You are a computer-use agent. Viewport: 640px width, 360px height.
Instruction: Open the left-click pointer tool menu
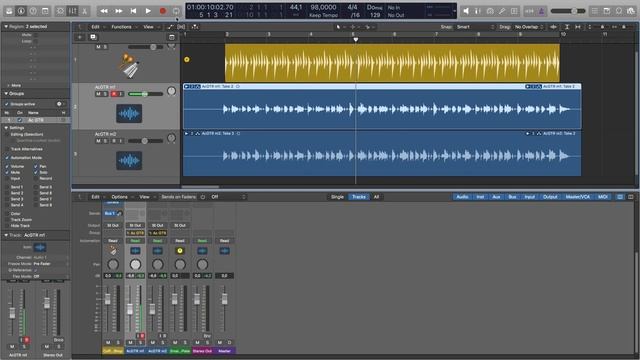point(340,27)
